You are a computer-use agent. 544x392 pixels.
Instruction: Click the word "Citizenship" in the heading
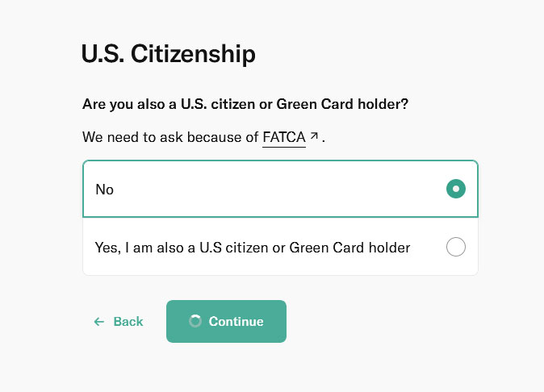coord(193,54)
